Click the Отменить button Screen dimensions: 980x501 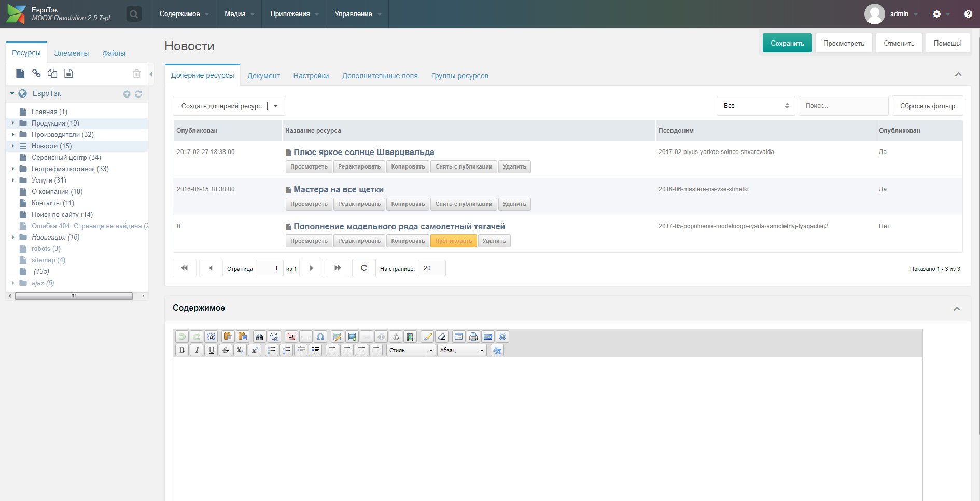point(899,43)
